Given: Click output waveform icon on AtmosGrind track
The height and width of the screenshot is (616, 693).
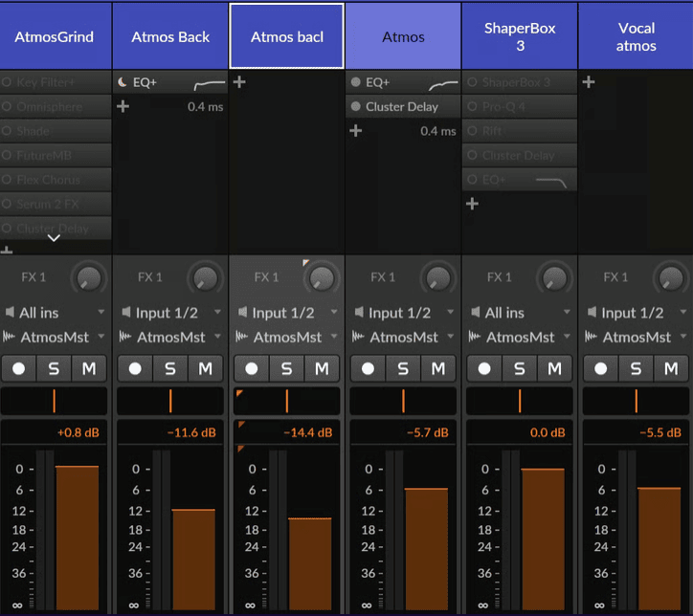Looking at the screenshot, I should point(9,337).
